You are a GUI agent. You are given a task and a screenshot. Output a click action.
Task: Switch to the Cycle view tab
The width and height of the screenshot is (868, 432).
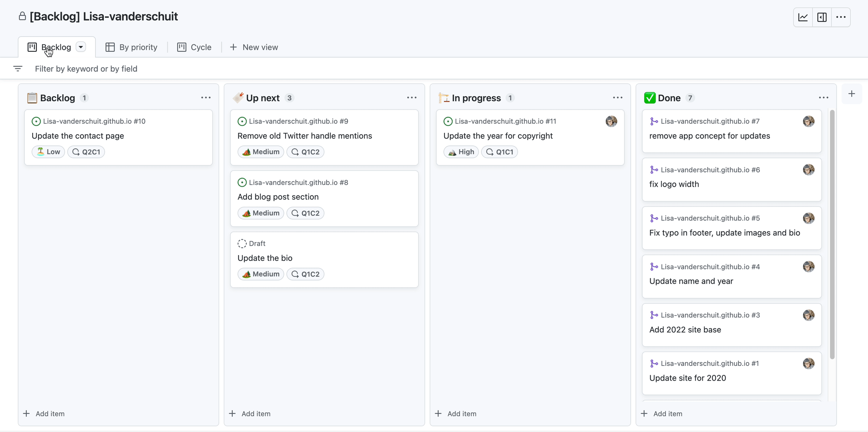pyautogui.click(x=194, y=47)
